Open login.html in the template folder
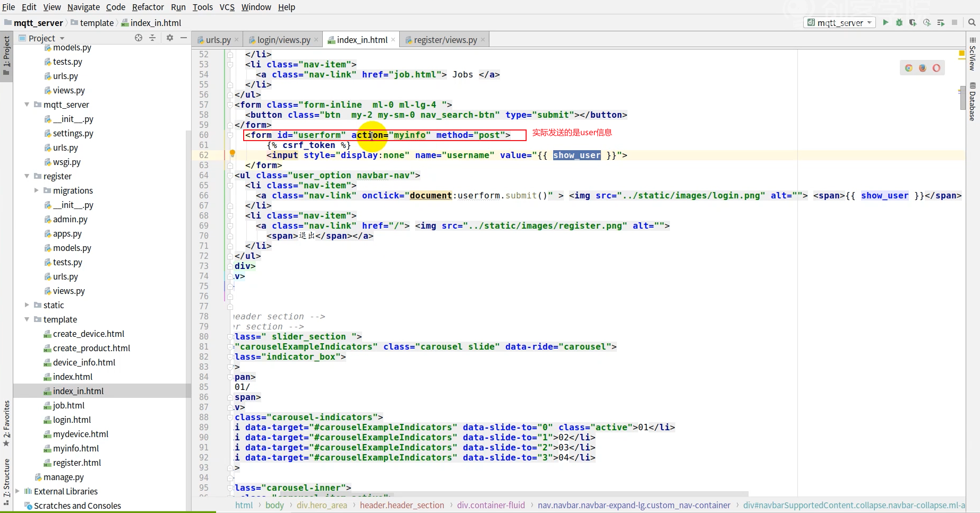Image resolution: width=980 pixels, height=513 pixels. (x=72, y=420)
